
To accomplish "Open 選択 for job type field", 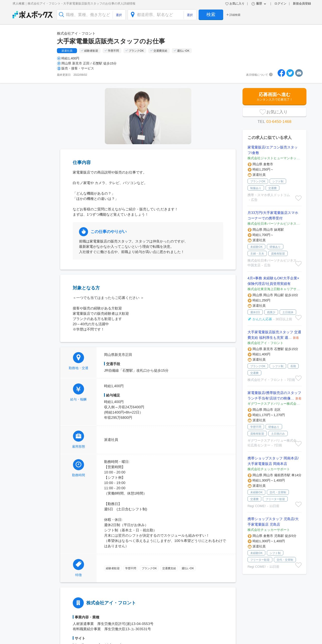I will point(119,15).
